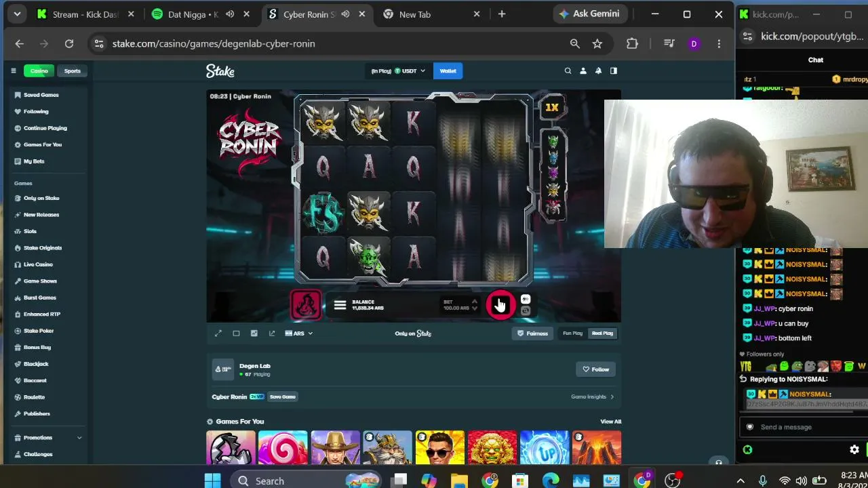Switch to Stream - Kick Dashboard tab
The width and height of the screenshot is (868, 488).
pyautogui.click(x=85, y=14)
